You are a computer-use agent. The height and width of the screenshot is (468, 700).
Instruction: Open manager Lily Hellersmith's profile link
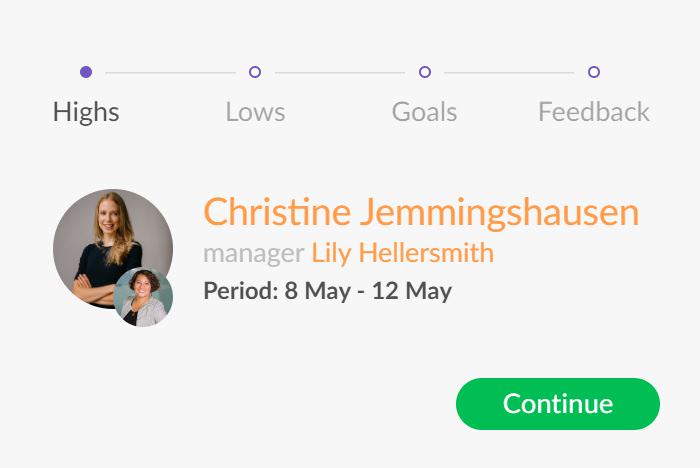pyautogui.click(x=403, y=253)
